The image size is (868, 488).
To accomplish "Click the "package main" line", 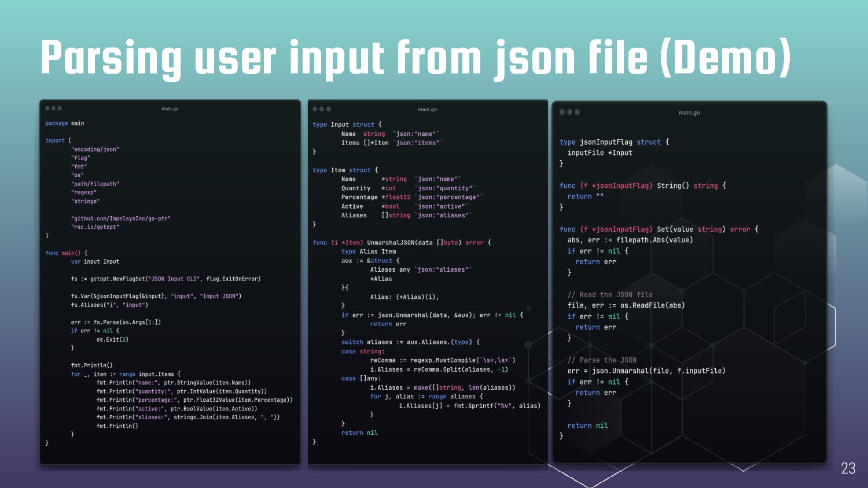I will point(65,123).
